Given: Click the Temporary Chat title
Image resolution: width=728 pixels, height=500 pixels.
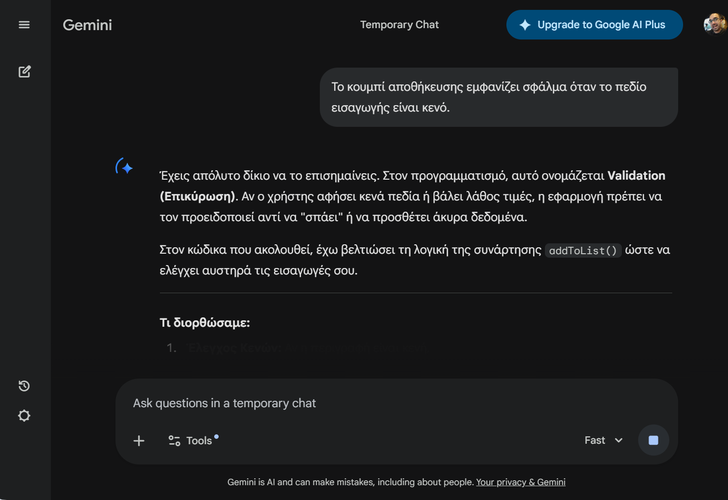Looking at the screenshot, I should click(399, 25).
